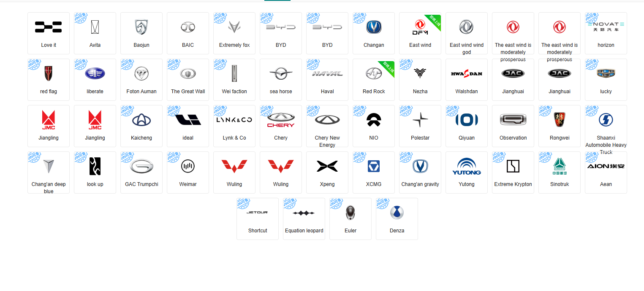Pick the Extremely fox logo
Screen dimensions: 644x291
234,27
